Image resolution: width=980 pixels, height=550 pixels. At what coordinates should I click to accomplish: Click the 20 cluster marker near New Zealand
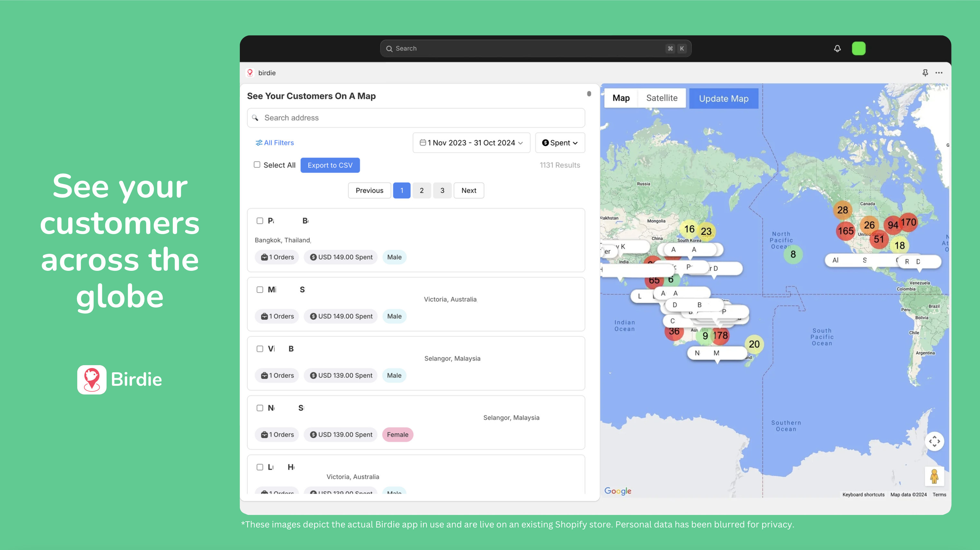(x=754, y=344)
